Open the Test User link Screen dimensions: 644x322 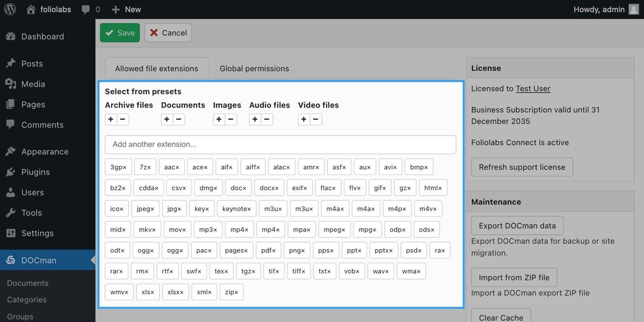[x=533, y=89]
